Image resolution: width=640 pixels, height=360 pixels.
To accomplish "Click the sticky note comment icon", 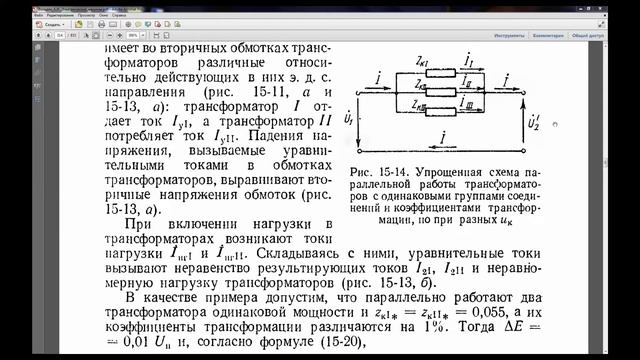I will click(x=138, y=24).
